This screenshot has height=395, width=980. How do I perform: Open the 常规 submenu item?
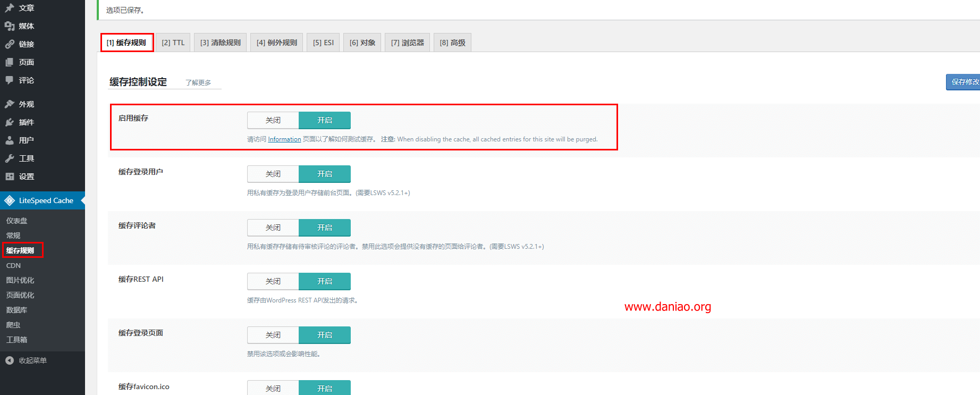coord(13,236)
